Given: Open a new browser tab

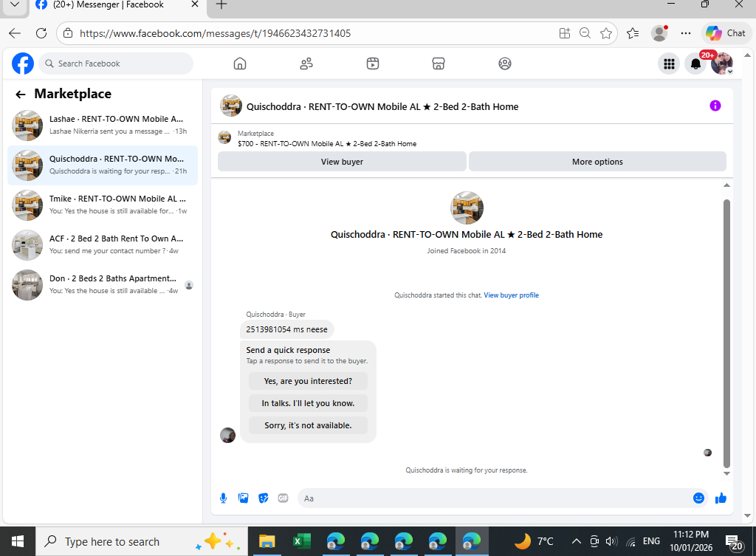Looking at the screenshot, I should [221, 5].
